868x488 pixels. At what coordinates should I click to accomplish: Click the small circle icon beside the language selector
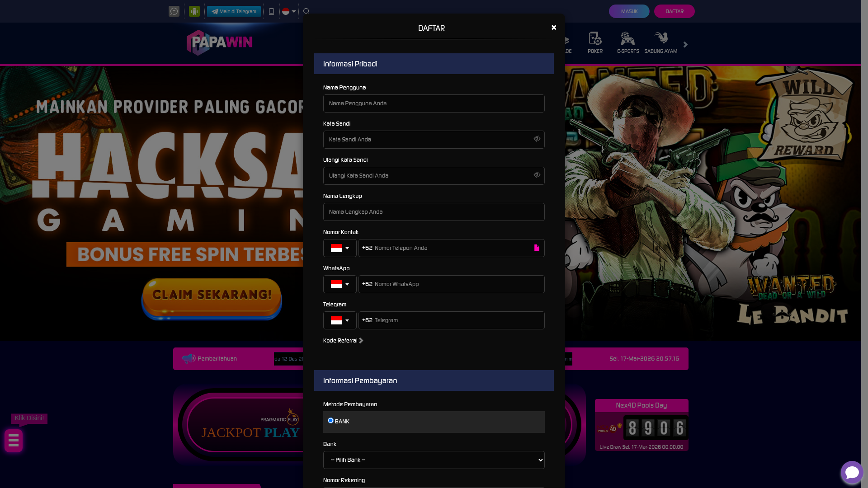coord(306,11)
